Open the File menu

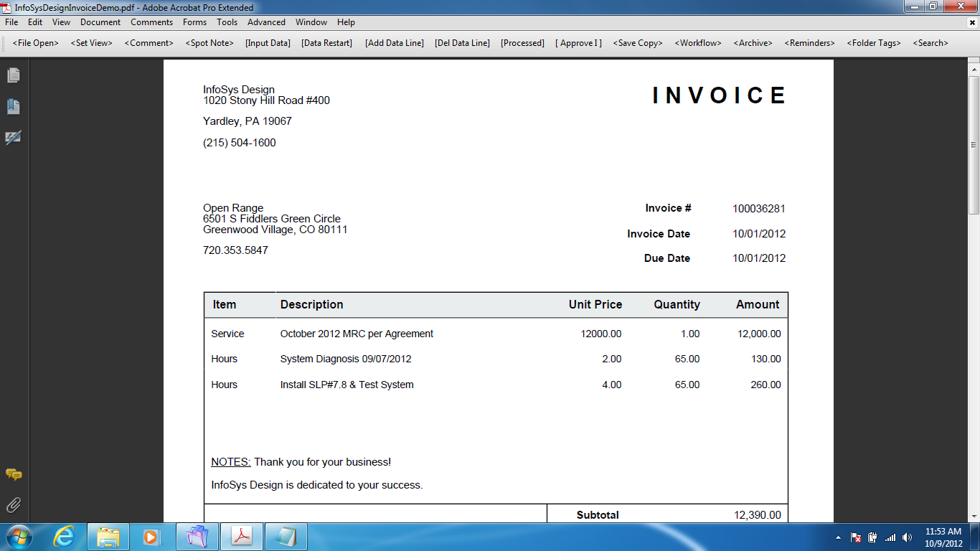[11, 22]
